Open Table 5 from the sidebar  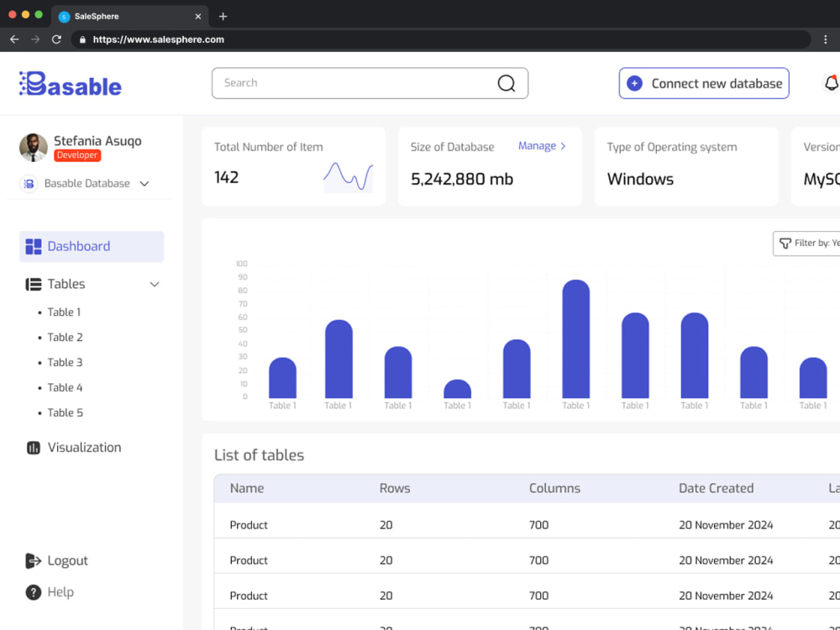65,413
